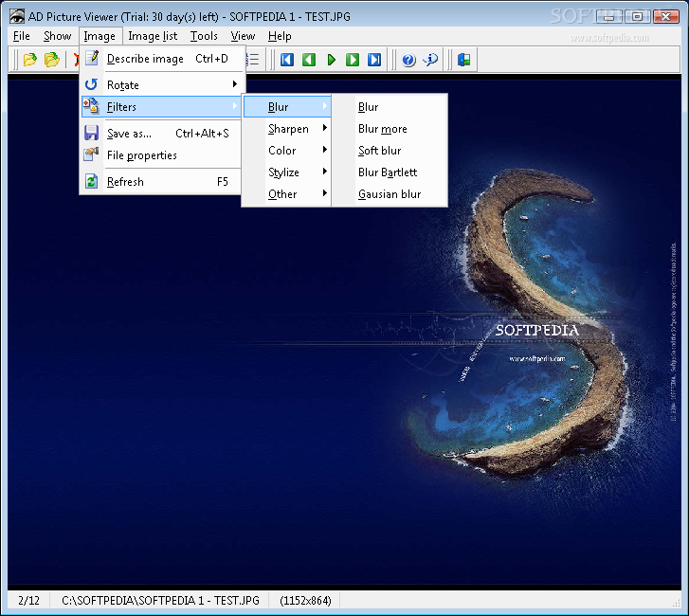Open the Image list menu
689x616 pixels.
pos(153,36)
